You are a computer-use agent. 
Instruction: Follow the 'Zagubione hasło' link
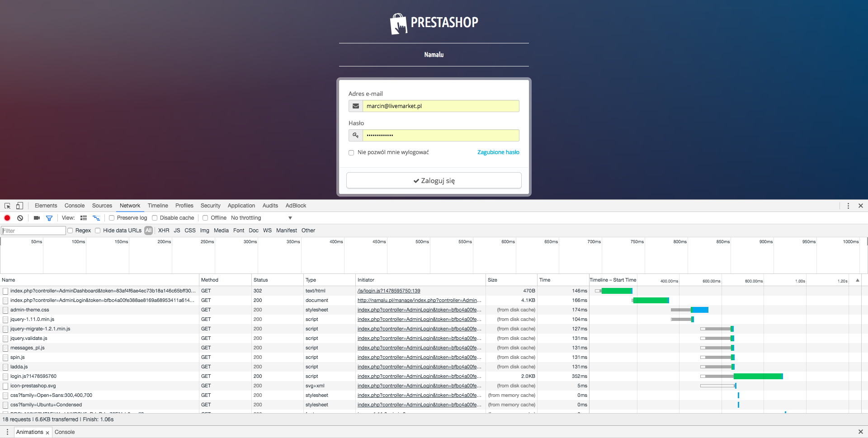click(x=498, y=152)
